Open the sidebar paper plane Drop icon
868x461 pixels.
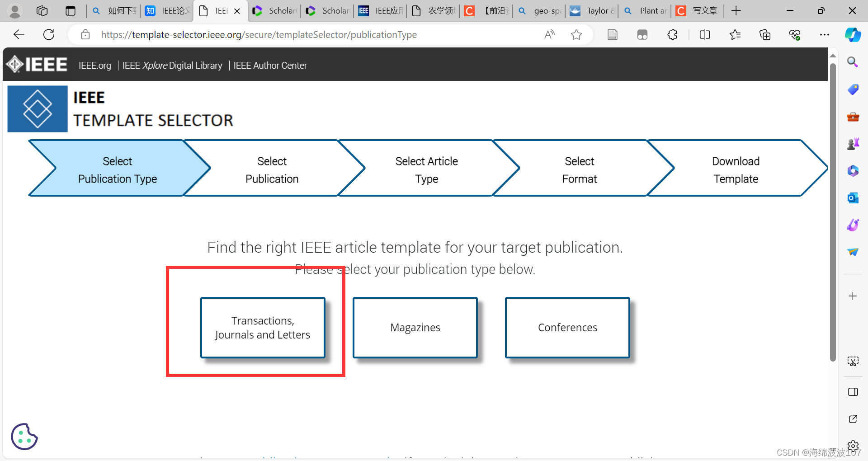pyautogui.click(x=853, y=252)
